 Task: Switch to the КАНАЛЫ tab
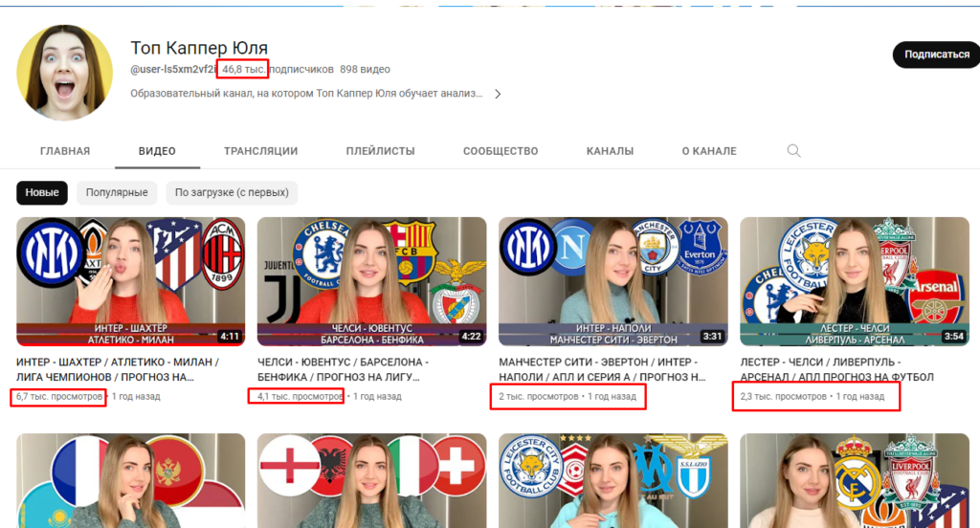pyautogui.click(x=610, y=151)
